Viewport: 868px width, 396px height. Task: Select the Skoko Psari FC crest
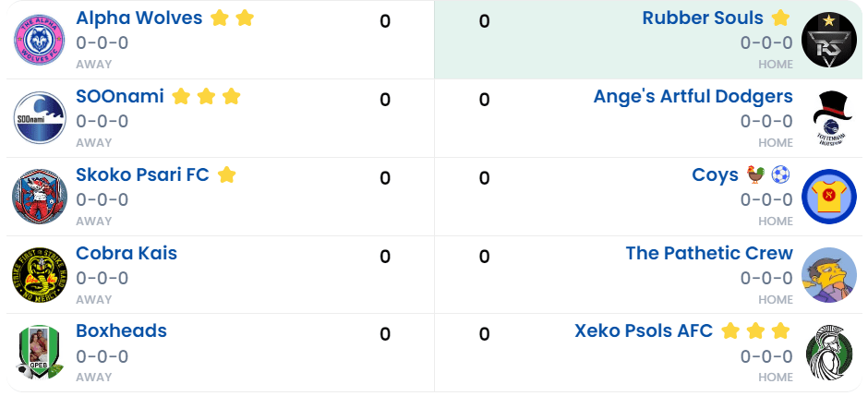[40, 197]
